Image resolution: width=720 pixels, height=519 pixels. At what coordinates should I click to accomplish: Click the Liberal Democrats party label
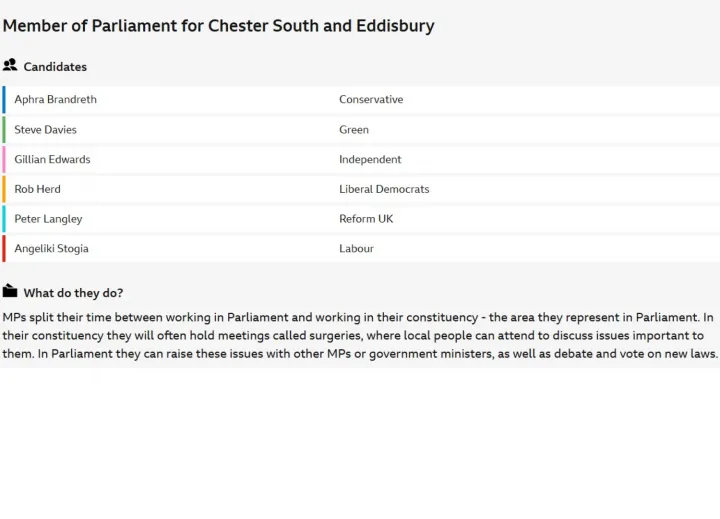pos(384,189)
